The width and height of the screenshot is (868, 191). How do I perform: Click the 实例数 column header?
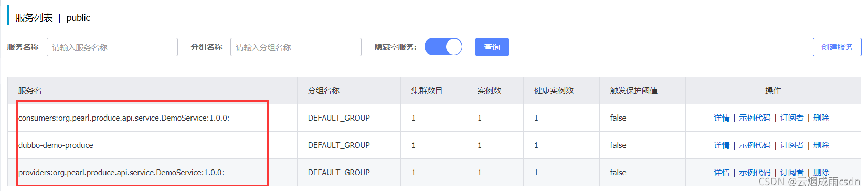[489, 91]
